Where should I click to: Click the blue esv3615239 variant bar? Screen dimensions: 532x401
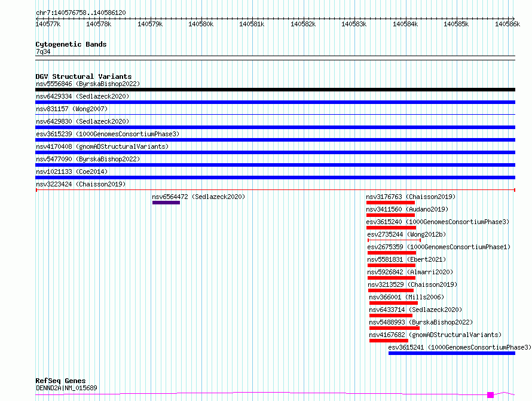(275, 140)
